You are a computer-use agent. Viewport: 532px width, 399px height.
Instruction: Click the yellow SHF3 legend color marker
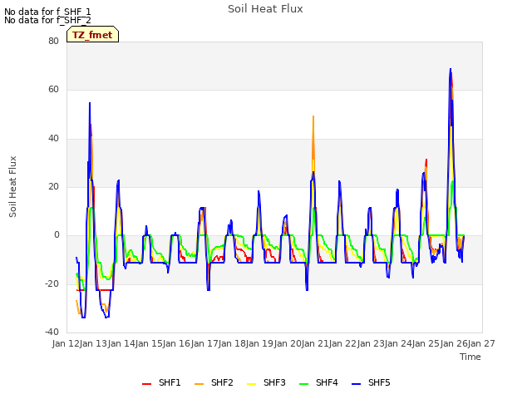point(251,384)
